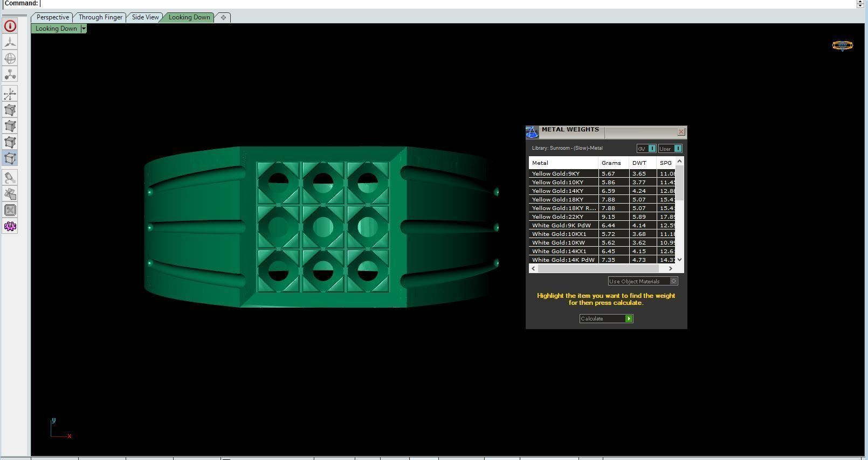Click the three-connected-nodes icon
The width and height of the screenshot is (868, 460).
click(x=10, y=74)
